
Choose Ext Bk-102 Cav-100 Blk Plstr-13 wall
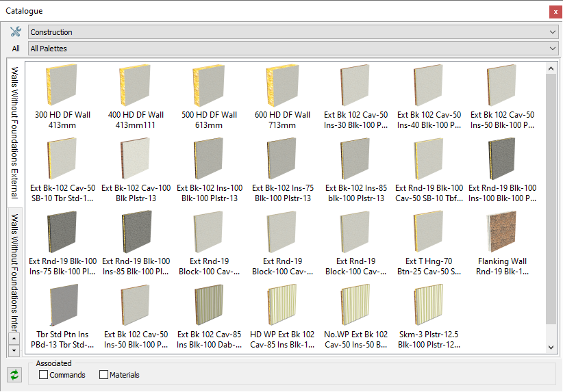tap(136, 170)
